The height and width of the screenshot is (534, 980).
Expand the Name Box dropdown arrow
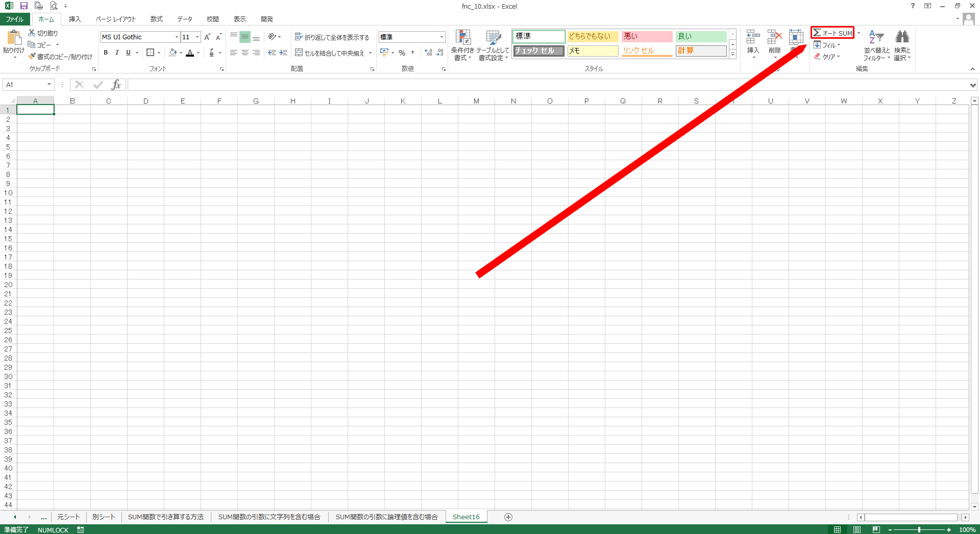click(49, 85)
